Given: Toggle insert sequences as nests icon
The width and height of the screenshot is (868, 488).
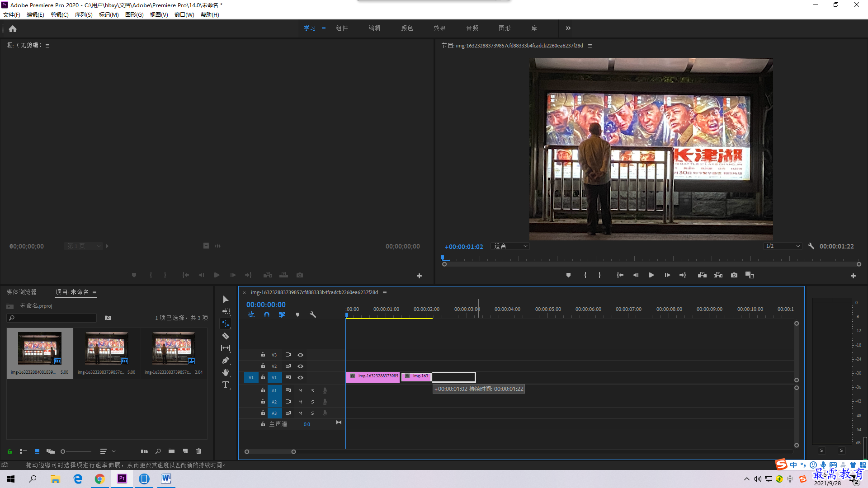Looking at the screenshot, I should click(x=251, y=314).
